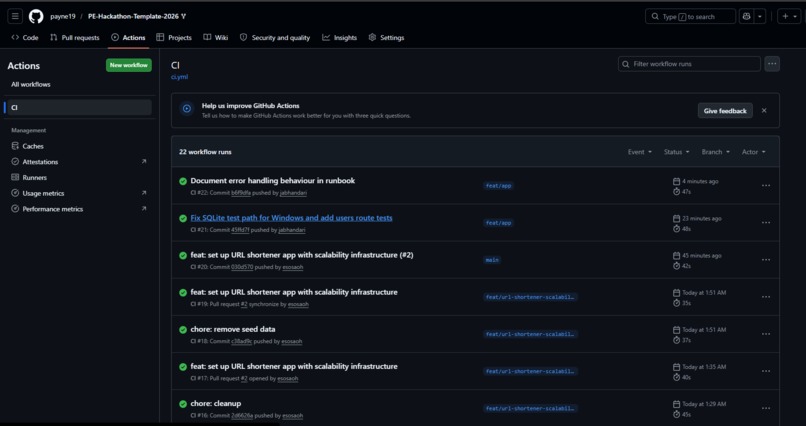Open Usage metrics link
Screen dimensions: 806x426
coord(43,193)
